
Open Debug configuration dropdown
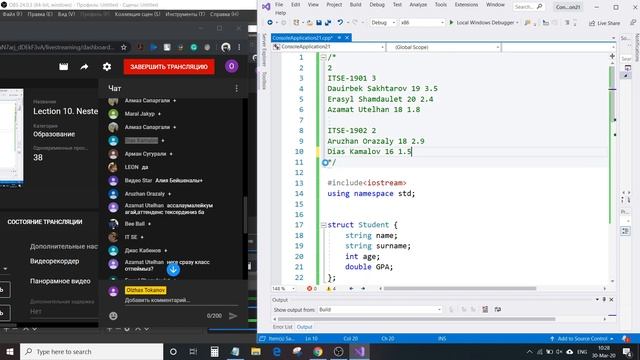383,23
